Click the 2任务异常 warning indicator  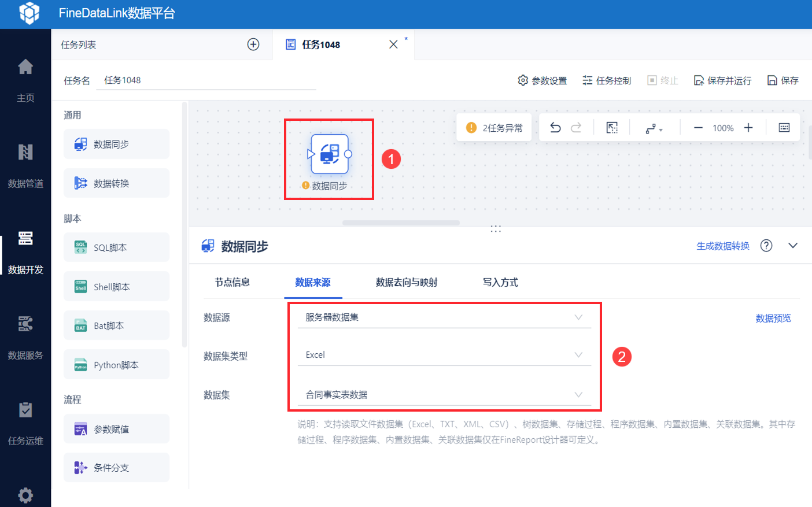coord(494,128)
